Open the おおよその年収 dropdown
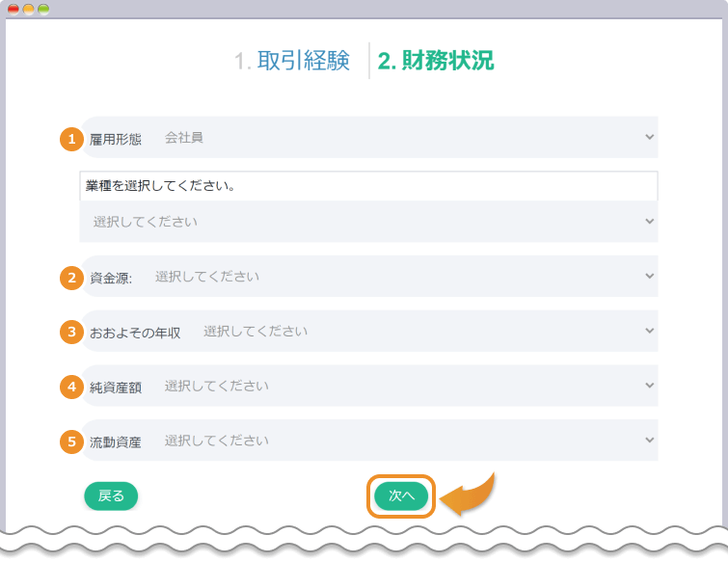This screenshot has width=728, height=562. tap(369, 331)
